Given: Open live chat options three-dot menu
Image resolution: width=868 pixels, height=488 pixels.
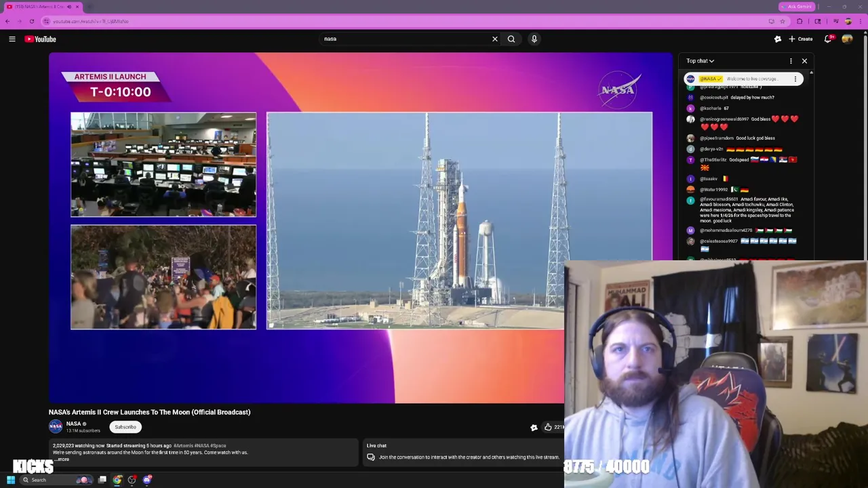Looking at the screenshot, I should point(791,61).
